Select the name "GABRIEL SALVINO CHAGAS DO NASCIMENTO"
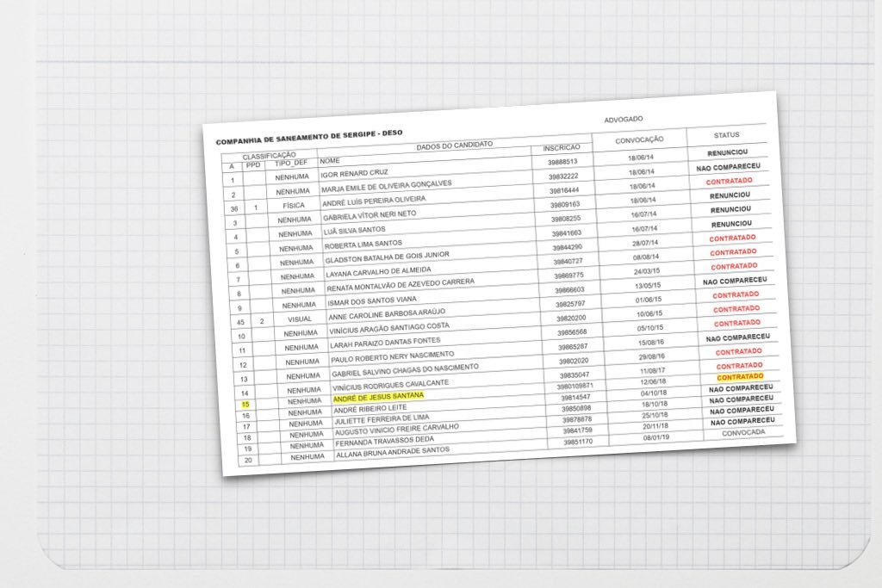 pyautogui.click(x=405, y=370)
